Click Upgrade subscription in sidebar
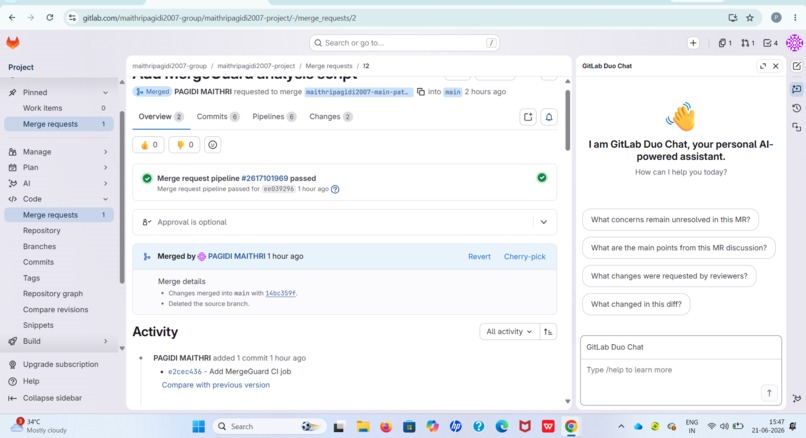806x438 pixels. click(x=59, y=364)
